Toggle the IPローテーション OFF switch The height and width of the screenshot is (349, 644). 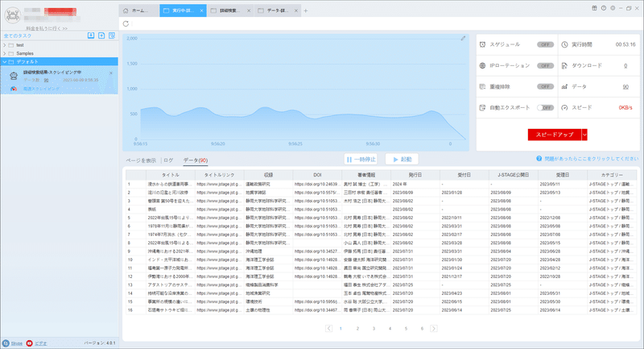pos(546,66)
